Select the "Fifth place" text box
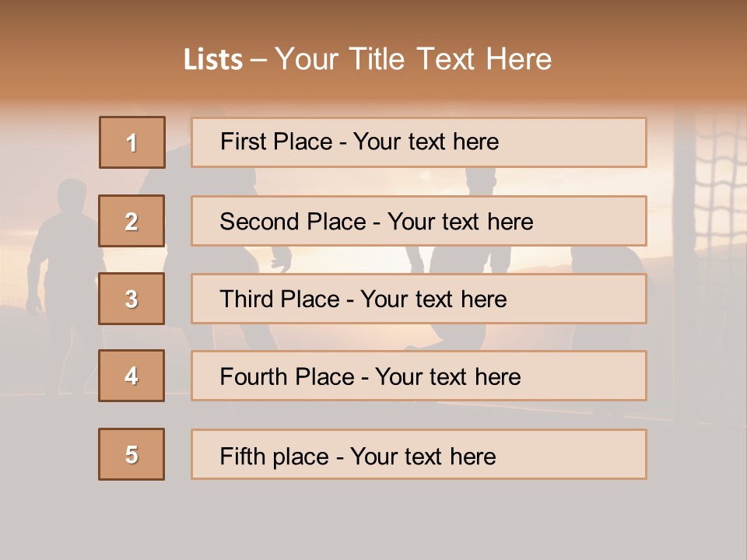This screenshot has width=747, height=560. 419,454
